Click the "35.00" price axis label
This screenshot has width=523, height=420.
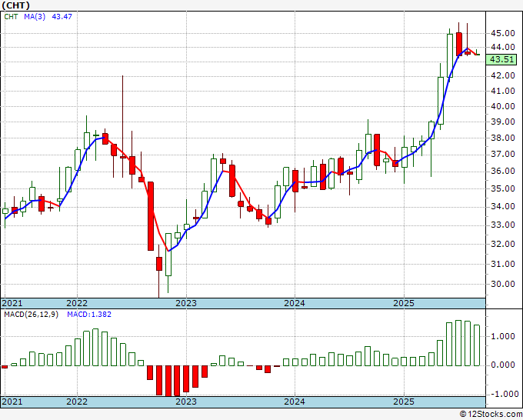tap(503, 188)
